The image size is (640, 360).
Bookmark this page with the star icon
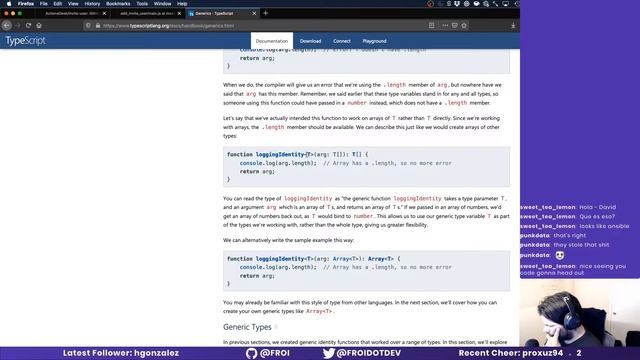(x=464, y=25)
